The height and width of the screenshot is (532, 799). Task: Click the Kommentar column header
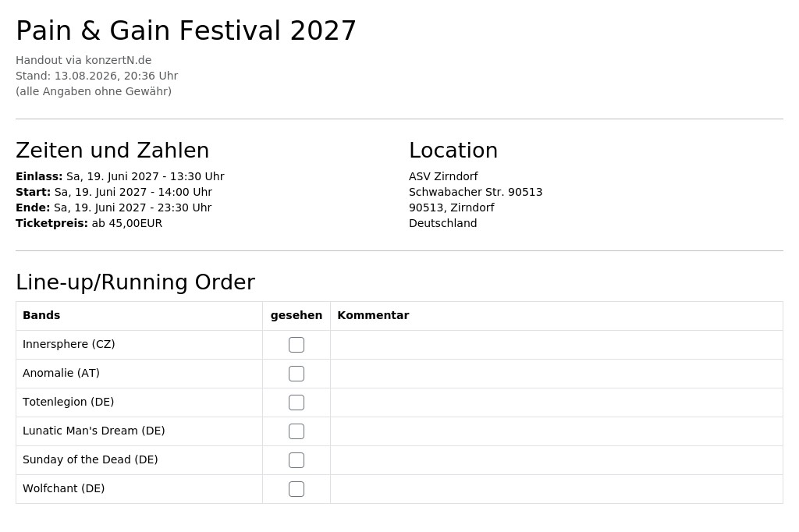pos(373,315)
